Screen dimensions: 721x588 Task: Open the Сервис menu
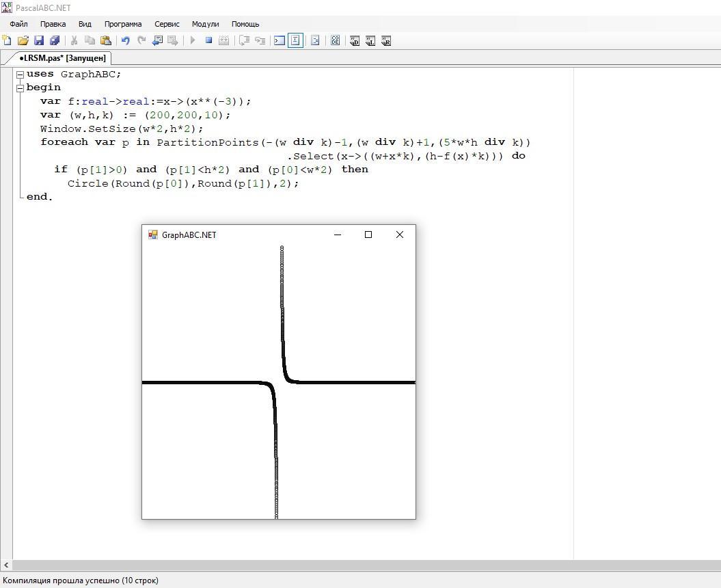(167, 24)
